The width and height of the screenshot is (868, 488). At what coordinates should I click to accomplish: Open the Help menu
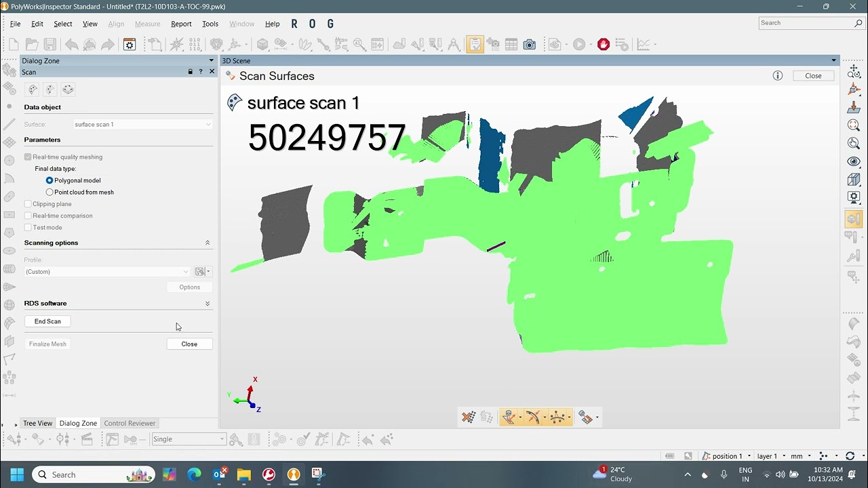click(272, 24)
